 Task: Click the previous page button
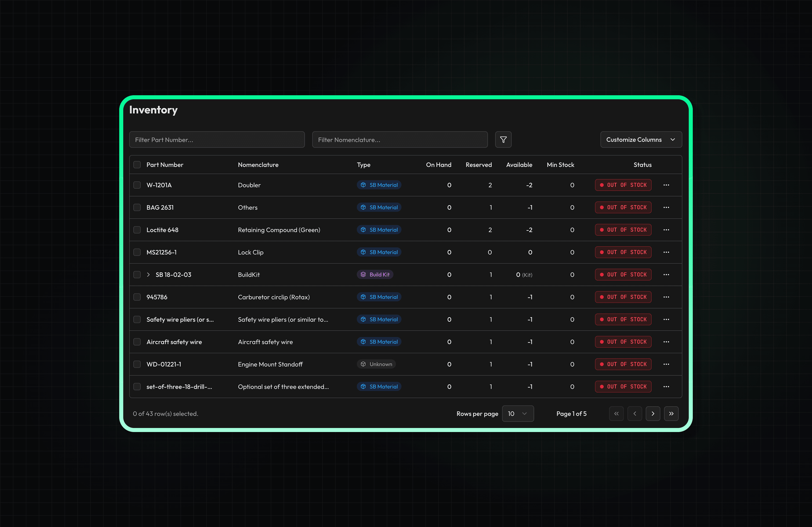635,413
